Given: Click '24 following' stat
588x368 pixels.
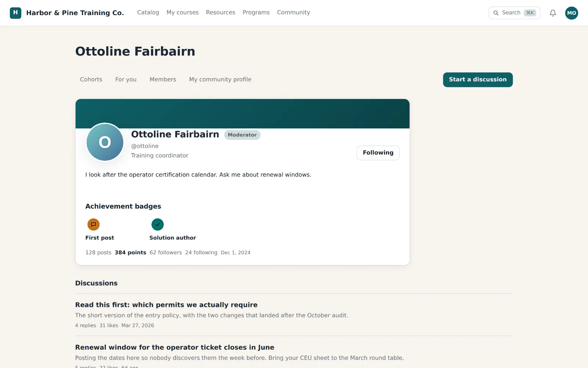Looking at the screenshot, I should [x=201, y=252].
